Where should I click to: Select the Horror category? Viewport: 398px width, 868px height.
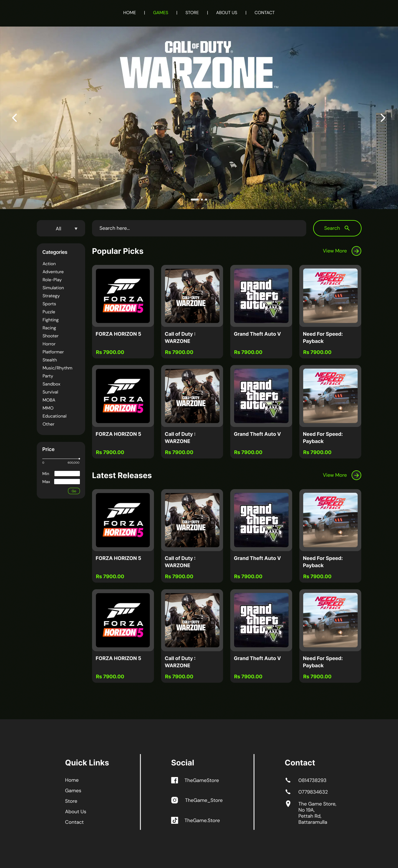pos(49,344)
